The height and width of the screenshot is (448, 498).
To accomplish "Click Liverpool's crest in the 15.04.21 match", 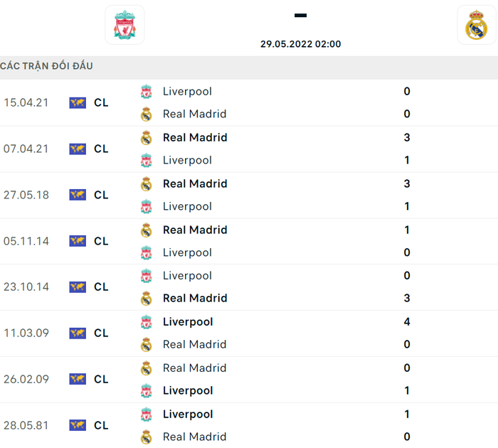I will tap(146, 92).
